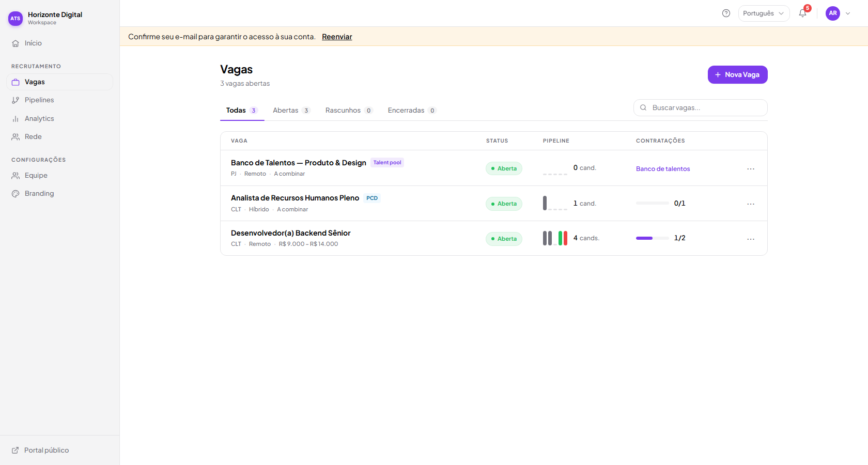Screen dimensions: 868x465
Task: Focus the Buscar vagas search field
Action: click(700, 108)
